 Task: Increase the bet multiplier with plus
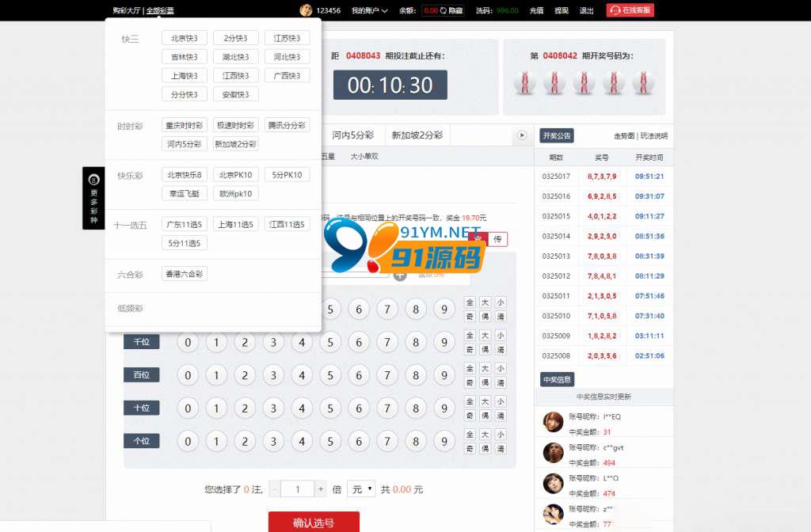(x=321, y=489)
